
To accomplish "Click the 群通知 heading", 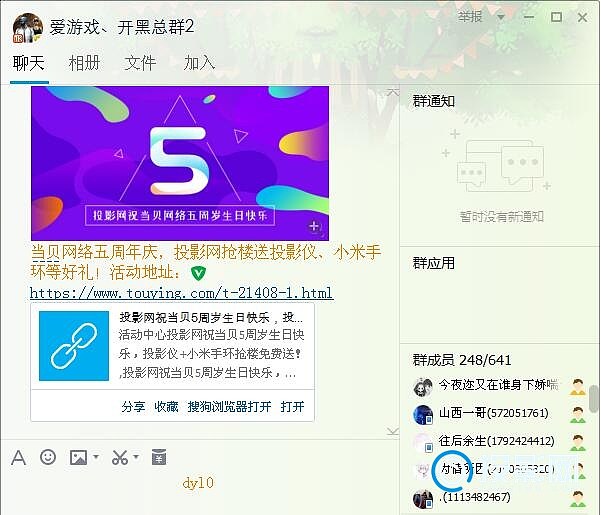I will [434, 101].
